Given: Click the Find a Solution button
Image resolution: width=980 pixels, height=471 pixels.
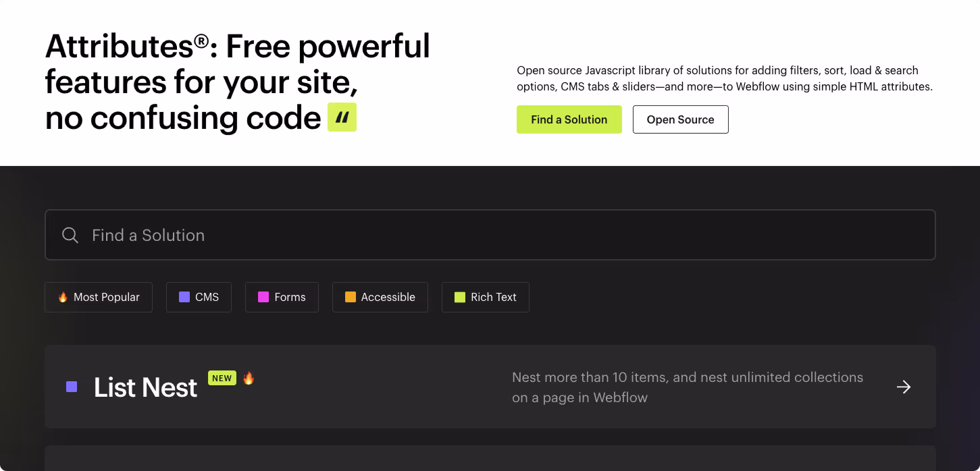Looking at the screenshot, I should pos(569,119).
